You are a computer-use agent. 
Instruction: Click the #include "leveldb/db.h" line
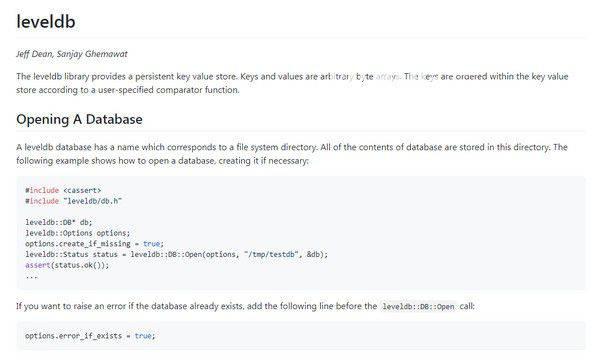(73, 201)
